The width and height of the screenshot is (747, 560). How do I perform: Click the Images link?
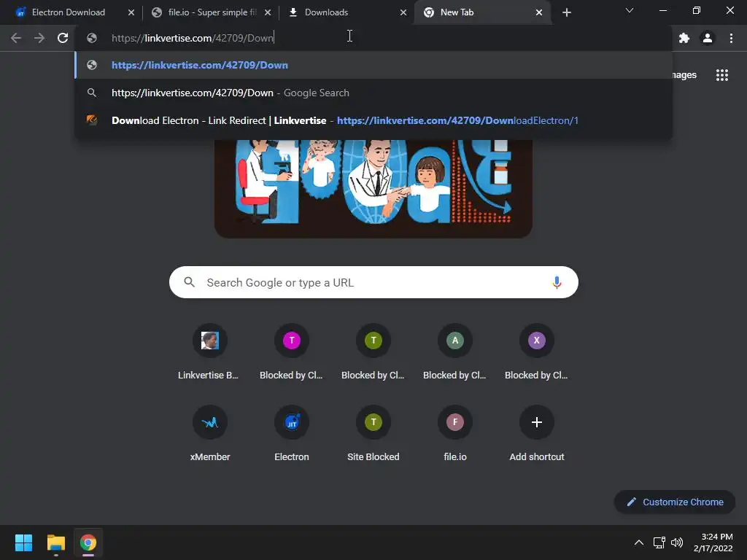pos(684,75)
